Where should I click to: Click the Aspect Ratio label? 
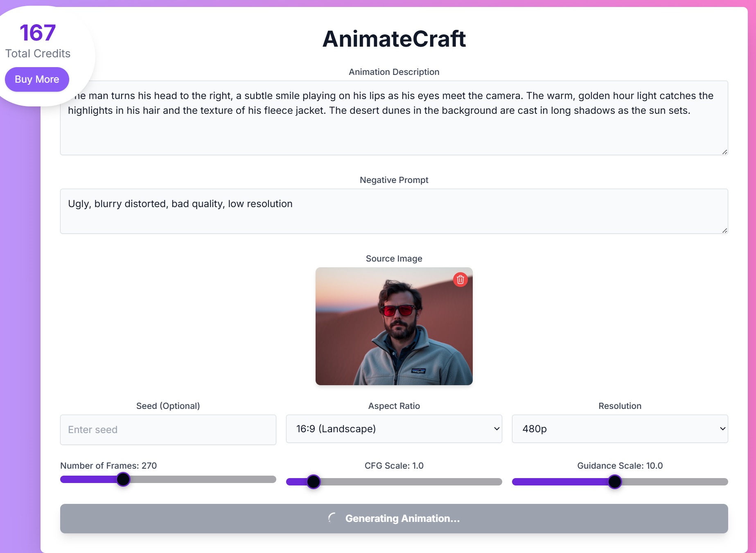click(394, 406)
